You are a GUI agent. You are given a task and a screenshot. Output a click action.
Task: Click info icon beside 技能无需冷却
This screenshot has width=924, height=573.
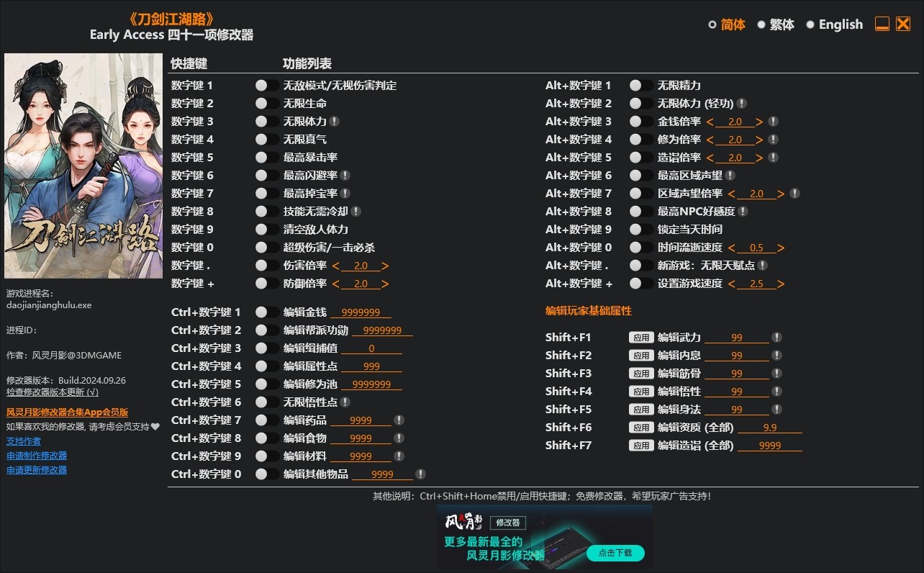tap(355, 212)
